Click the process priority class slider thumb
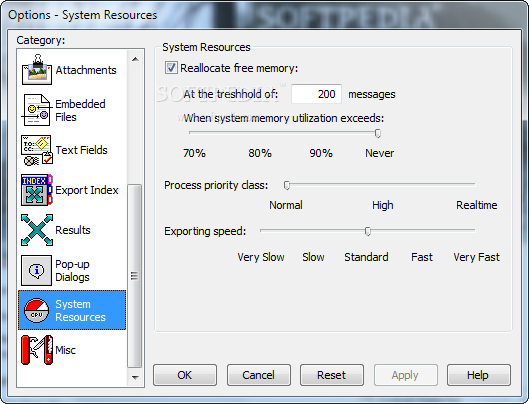This screenshot has height=404, width=529. click(x=287, y=185)
